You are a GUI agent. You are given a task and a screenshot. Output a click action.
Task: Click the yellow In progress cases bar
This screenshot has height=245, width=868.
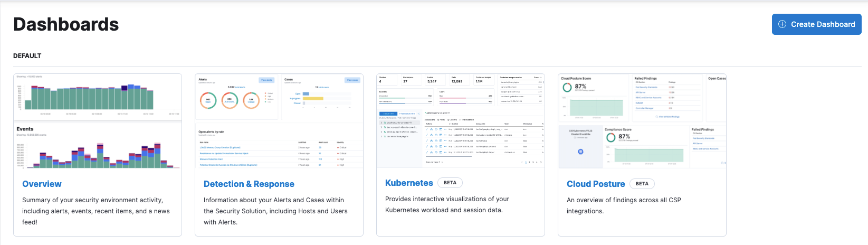[312, 98]
